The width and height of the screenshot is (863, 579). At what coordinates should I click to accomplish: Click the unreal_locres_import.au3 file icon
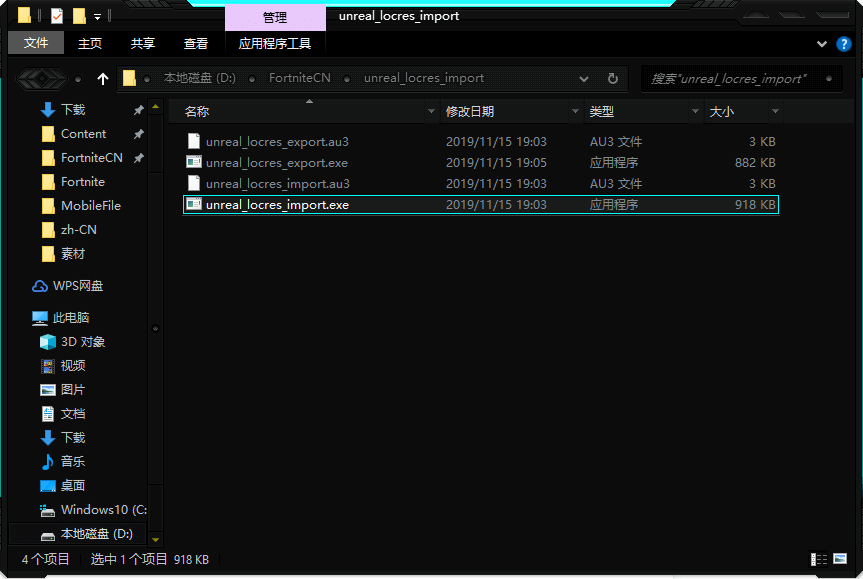194,183
